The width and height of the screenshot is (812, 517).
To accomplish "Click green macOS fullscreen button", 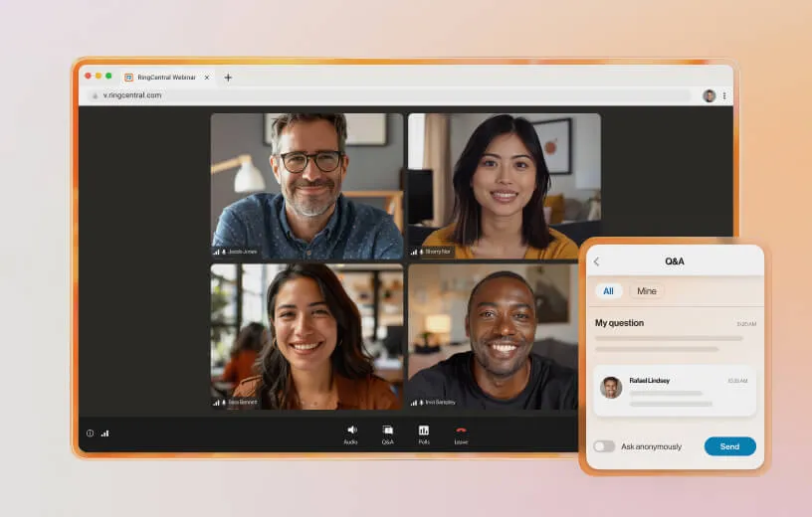I will (108, 77).
